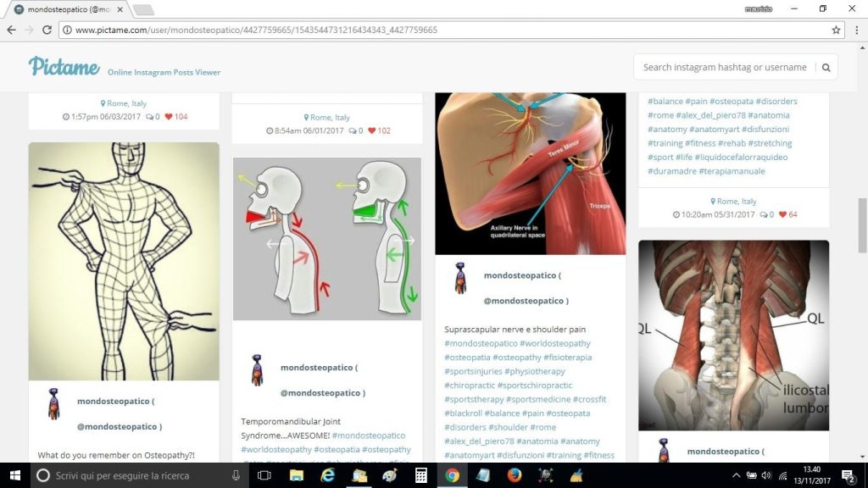This screenshot has width=868, height=488.
Task: Click the search magnifier icon on Pictame
Action: pyautogui.click(x=826, y=68)
